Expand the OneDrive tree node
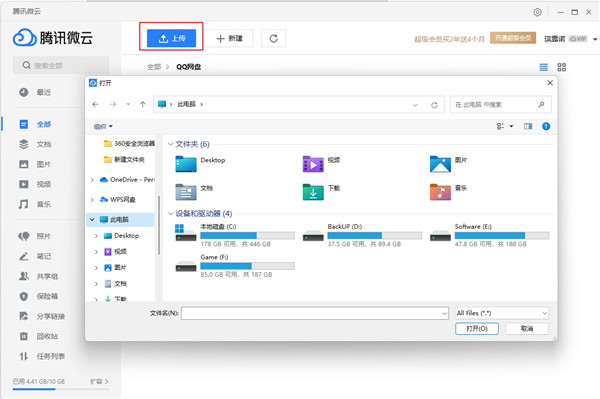The height and width of the screenshot is (399, 600). click(x=92, y=179)
